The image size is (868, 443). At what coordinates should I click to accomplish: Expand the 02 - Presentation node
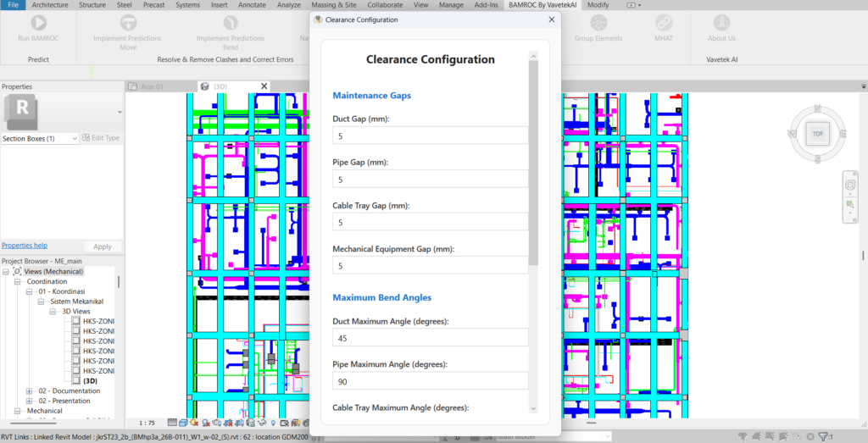pos(30,401)
